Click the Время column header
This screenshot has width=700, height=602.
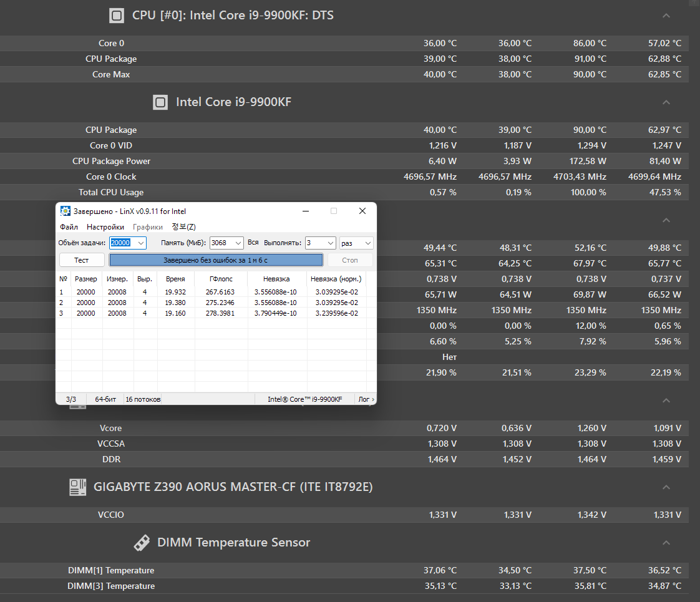point(175,279)
